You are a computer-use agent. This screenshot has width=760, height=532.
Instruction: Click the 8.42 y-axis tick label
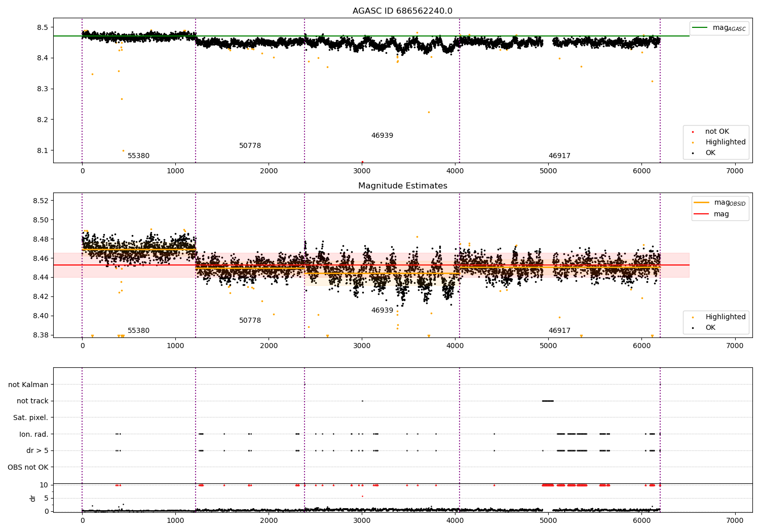pyautogui.click(x=41, y=297)
